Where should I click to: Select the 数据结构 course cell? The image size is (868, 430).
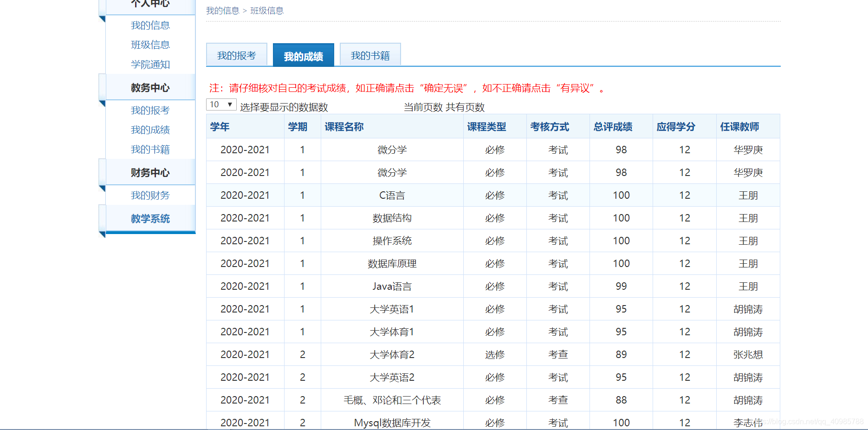(392, 218)
